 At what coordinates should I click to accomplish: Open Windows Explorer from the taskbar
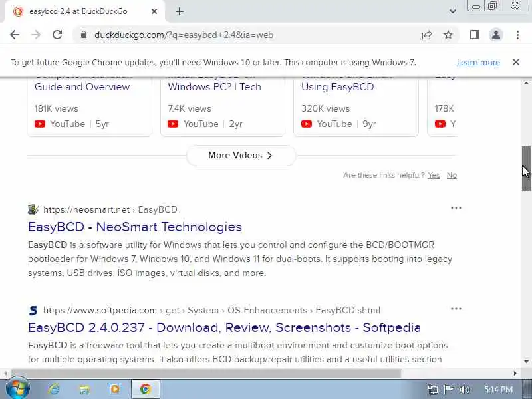84,389
